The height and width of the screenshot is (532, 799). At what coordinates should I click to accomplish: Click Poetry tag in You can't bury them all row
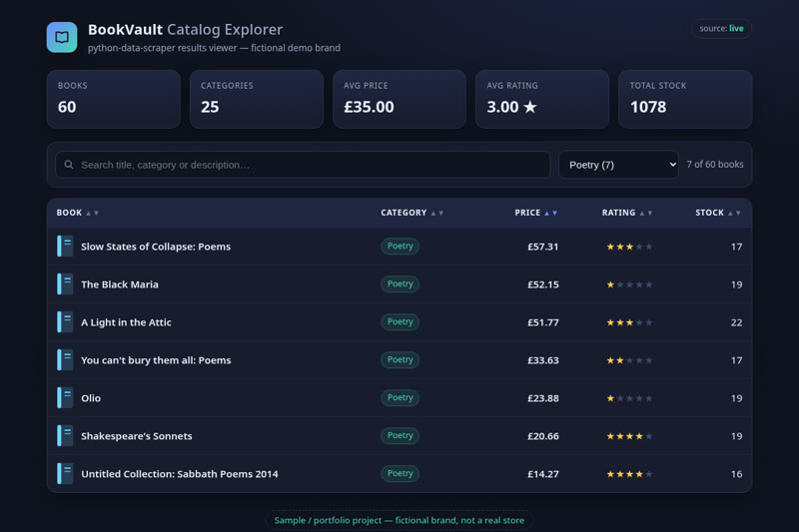coord(400,359)
